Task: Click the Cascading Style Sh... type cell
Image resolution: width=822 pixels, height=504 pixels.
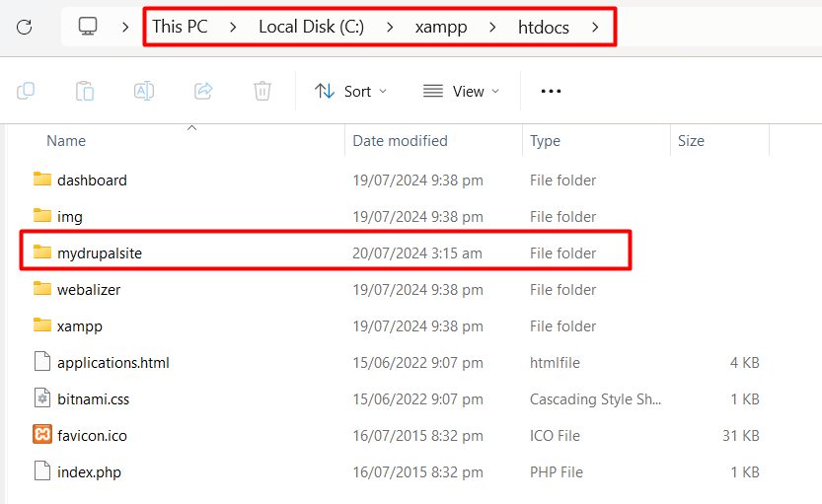Action: tap(595, 399)
